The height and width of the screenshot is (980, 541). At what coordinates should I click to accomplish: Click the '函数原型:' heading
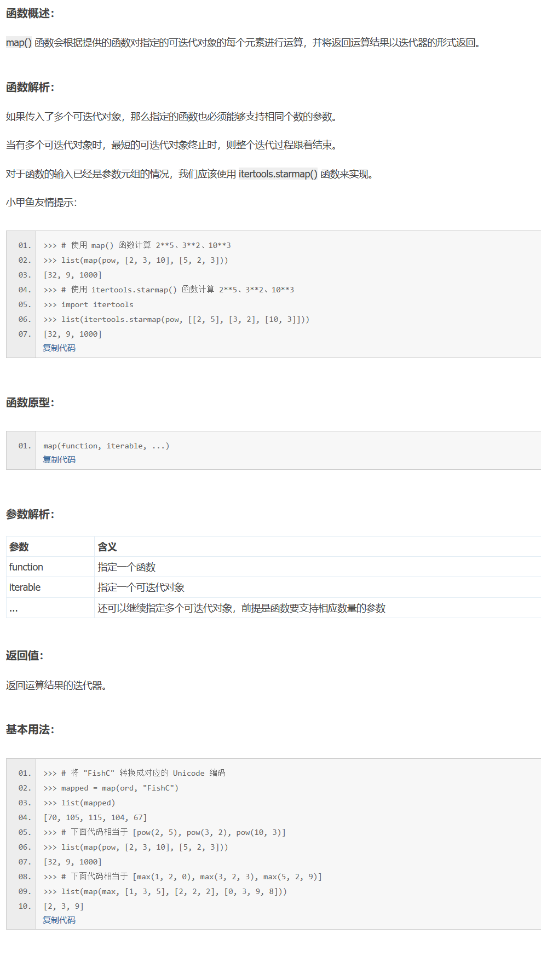(30, 403)
